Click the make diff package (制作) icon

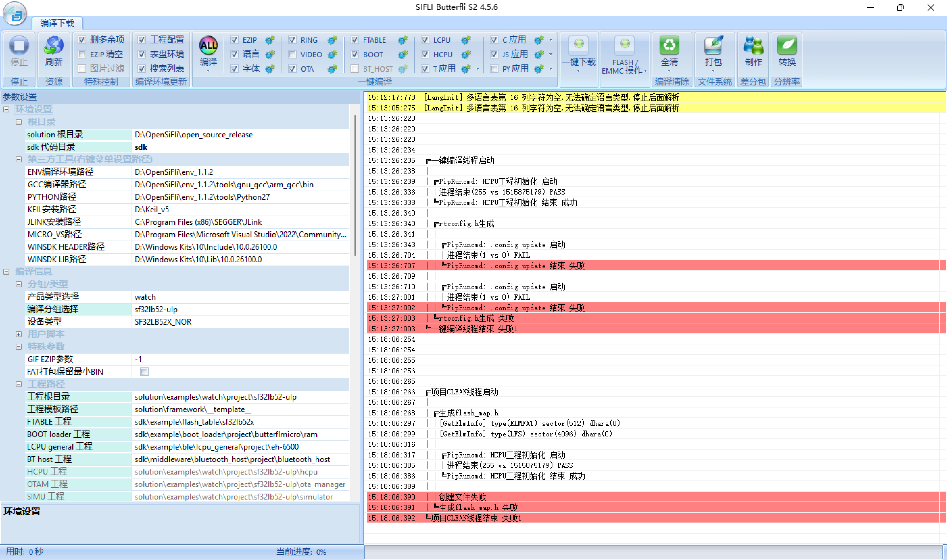[753, 46]
